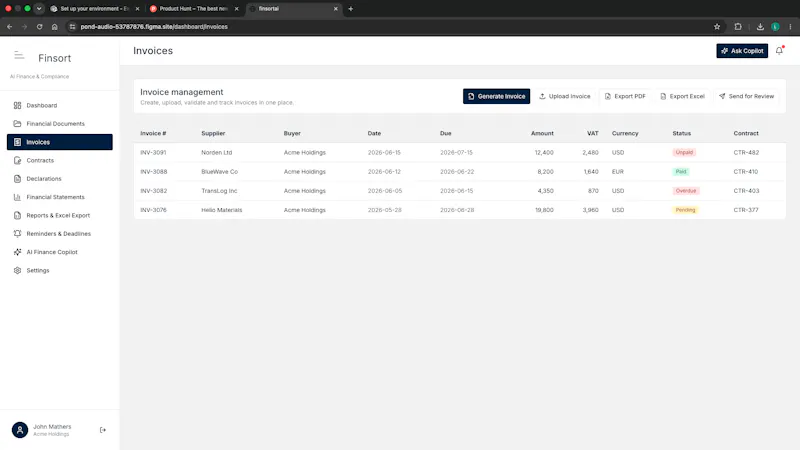Click the Financial Statements chart icon
This screenshot has width=800, height=450.
(x=17, y=197)
